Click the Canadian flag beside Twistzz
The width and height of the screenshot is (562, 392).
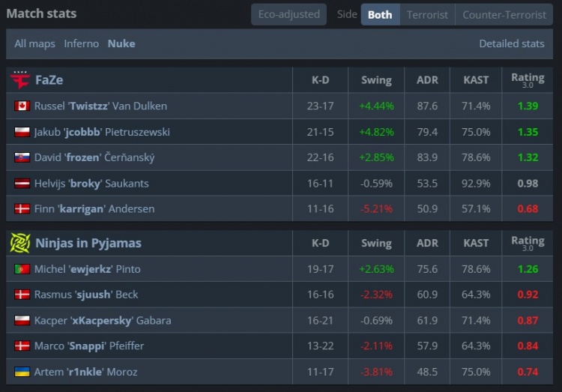[22, 106]
